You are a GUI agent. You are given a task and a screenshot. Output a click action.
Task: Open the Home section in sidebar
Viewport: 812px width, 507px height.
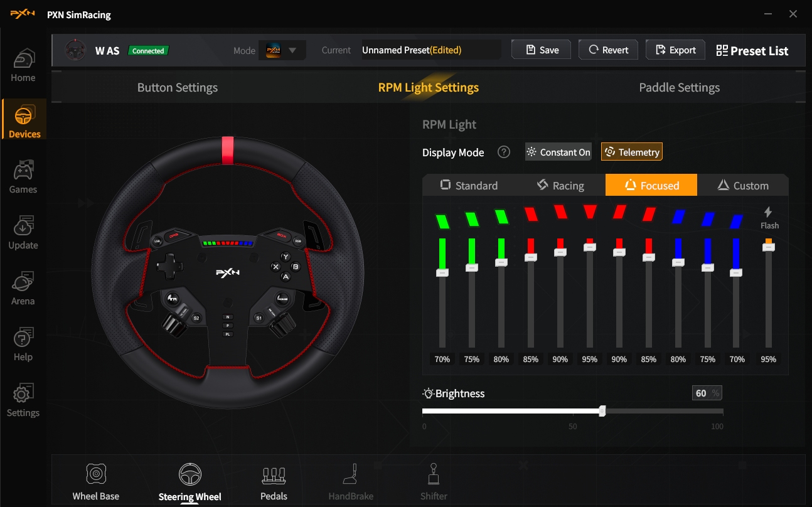(x=23, y=65)
